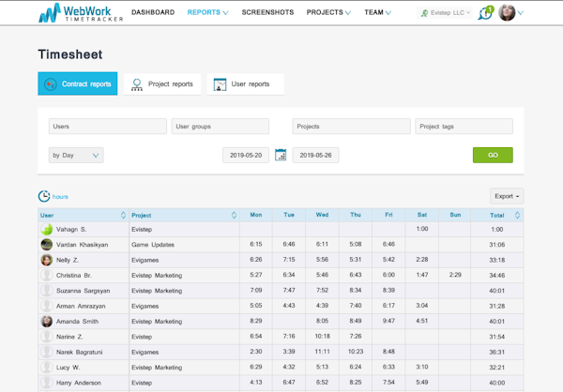Select the Contract reports tab
The width and height of the screenshot is (563, 392).
tap(78, 84)
